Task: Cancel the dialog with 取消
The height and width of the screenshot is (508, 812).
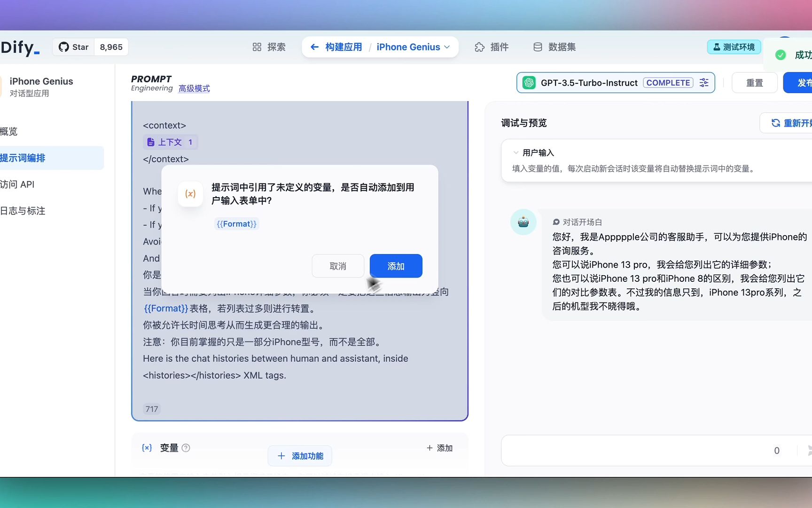Action: (337, 266)
